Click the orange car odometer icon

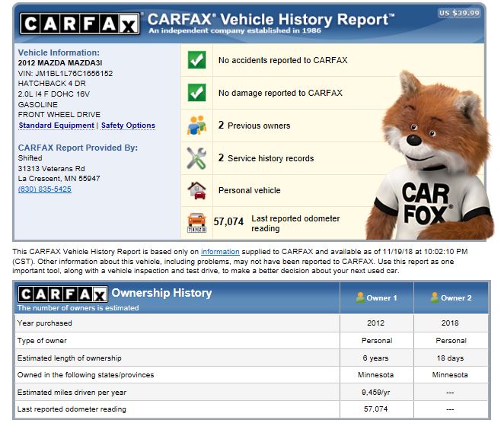pos(196,223)
